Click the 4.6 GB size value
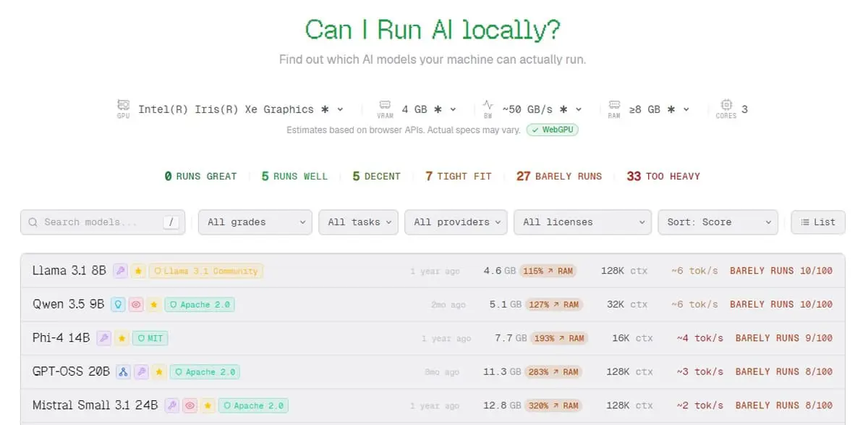868x425 pixels. (x=499, y=272)
